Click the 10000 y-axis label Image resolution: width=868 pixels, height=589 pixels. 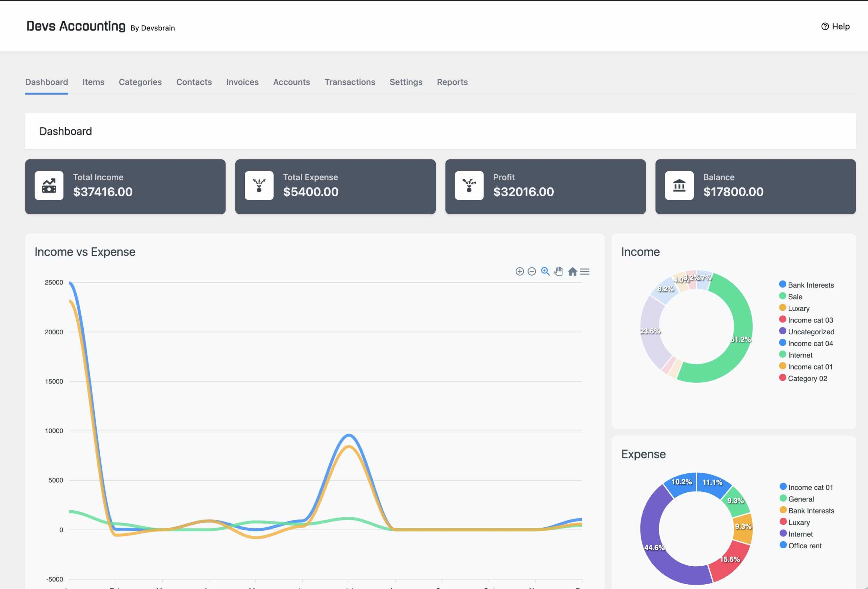click(x=54, y=431)
